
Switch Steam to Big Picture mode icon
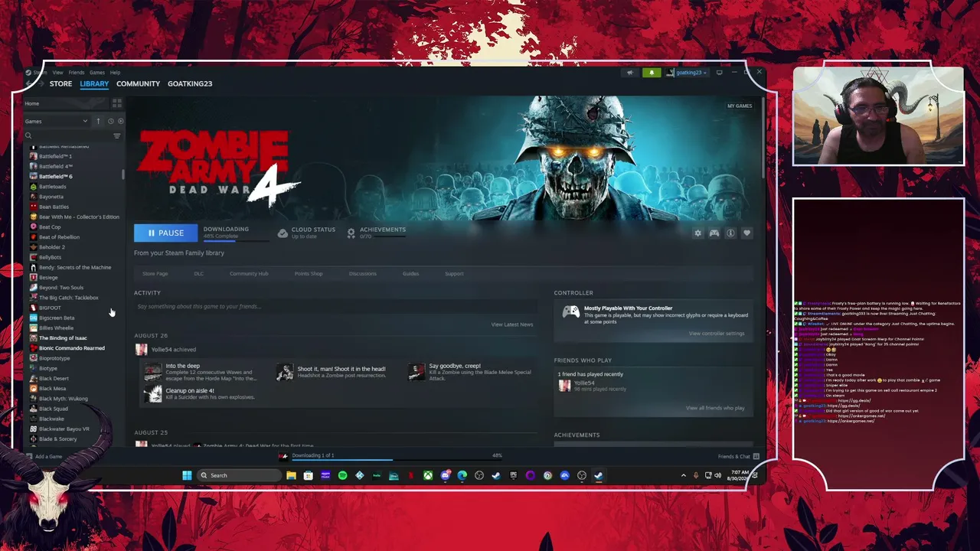(719, 73)
